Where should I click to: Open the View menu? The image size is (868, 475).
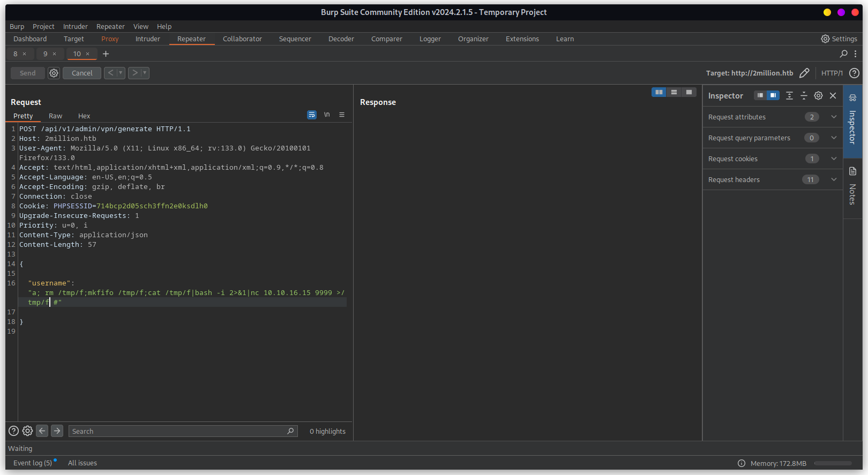[x=141, y=26]
